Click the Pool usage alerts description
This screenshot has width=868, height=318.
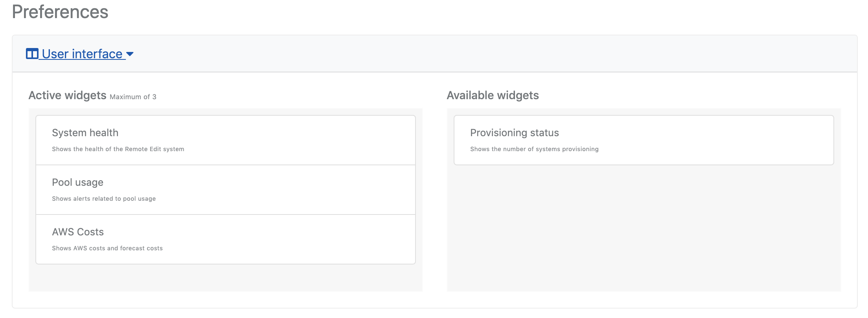click(104, 199)
